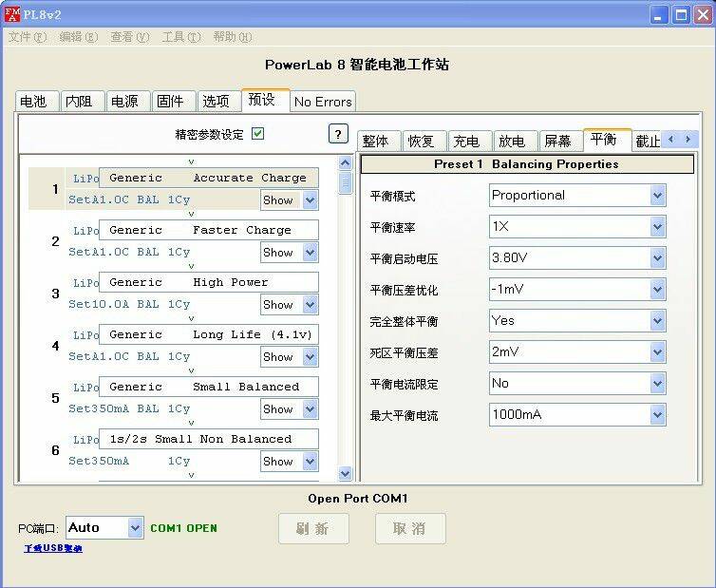Select the 预设 tab
This screenshot has width=716, height=588.
(x=265, y=100)
